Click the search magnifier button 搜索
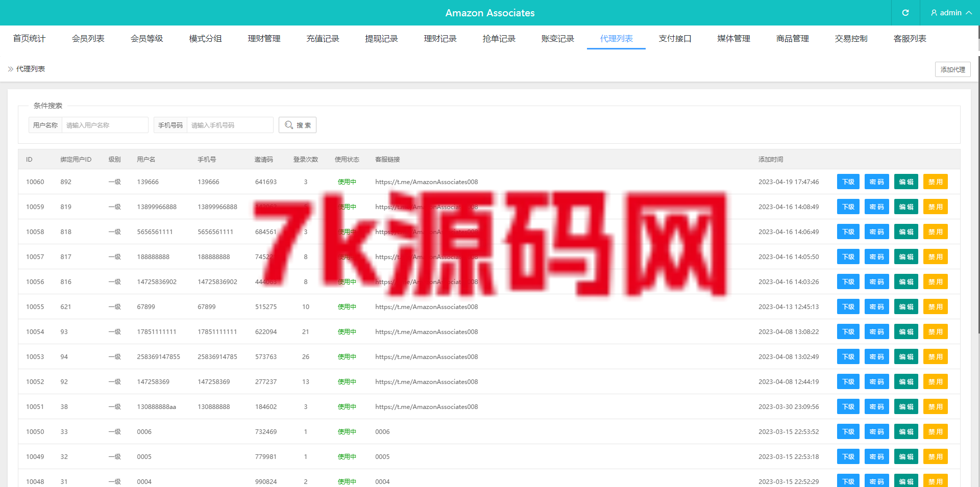980x487 pixels. point(298,125)
